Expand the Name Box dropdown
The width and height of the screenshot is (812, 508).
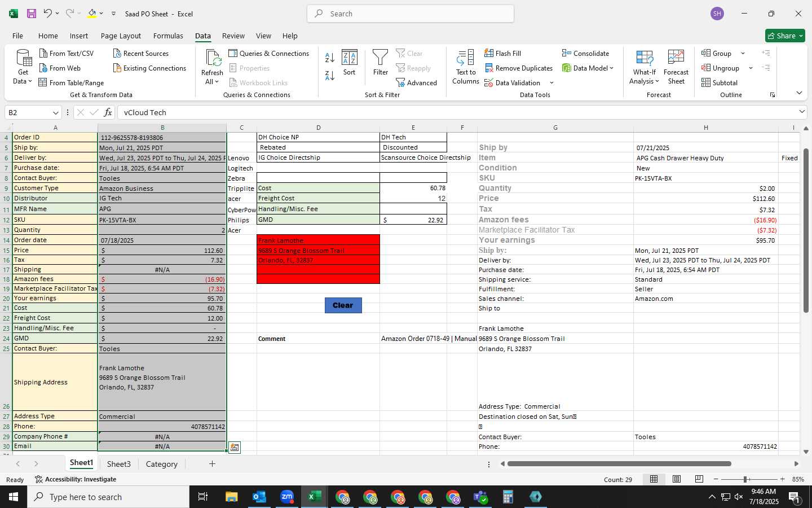(x=55, y=112)
